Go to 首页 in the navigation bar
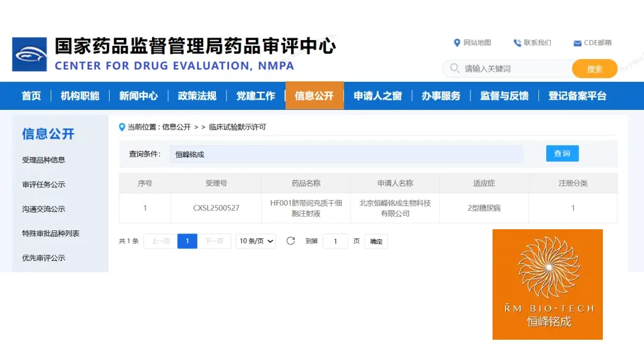This screenshot has height=363, width=644. (31, 96)
